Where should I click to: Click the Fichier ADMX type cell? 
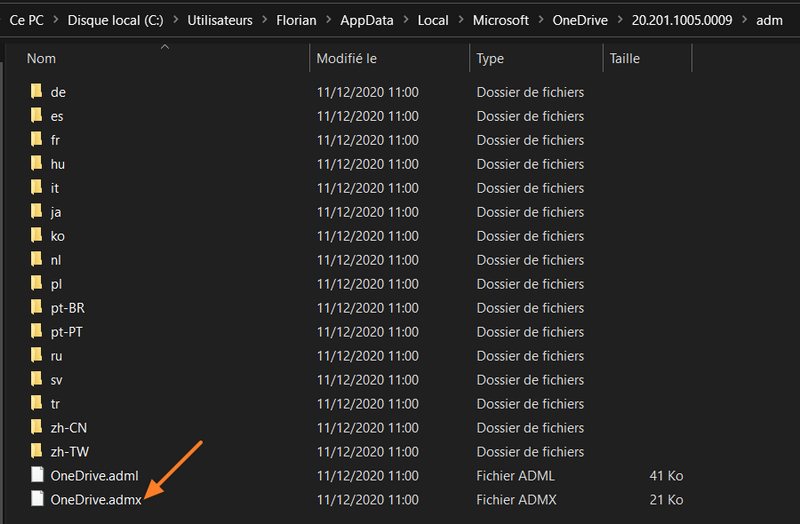(x=516, y=500)
